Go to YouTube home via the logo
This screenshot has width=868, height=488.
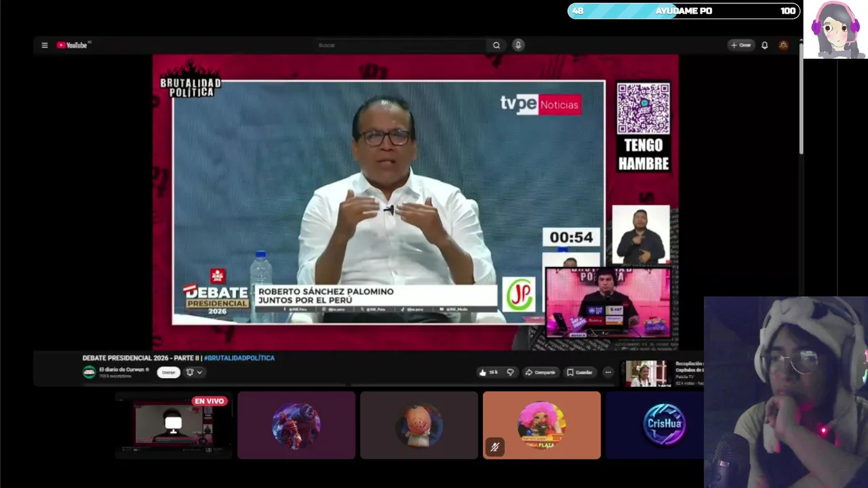(73, 45)
